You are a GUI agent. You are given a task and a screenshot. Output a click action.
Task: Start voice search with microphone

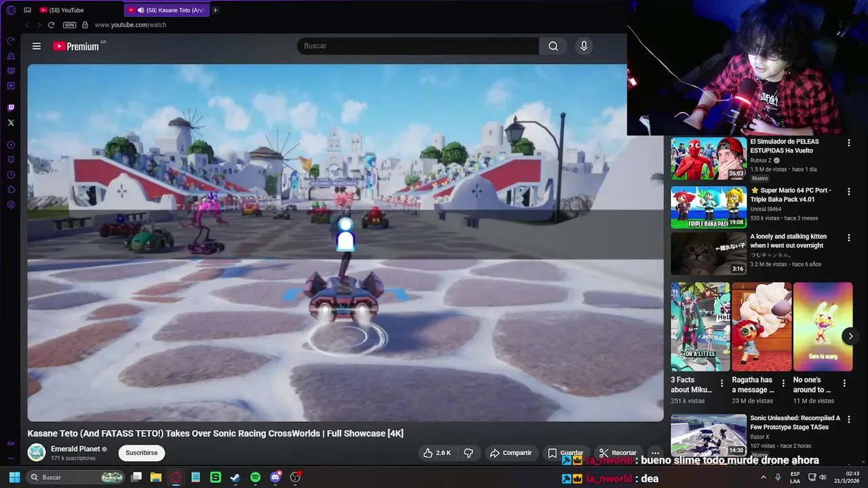click(584, 46)
